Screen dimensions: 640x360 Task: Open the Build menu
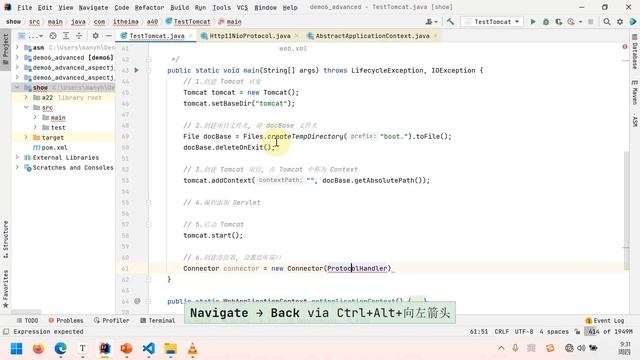180,7
